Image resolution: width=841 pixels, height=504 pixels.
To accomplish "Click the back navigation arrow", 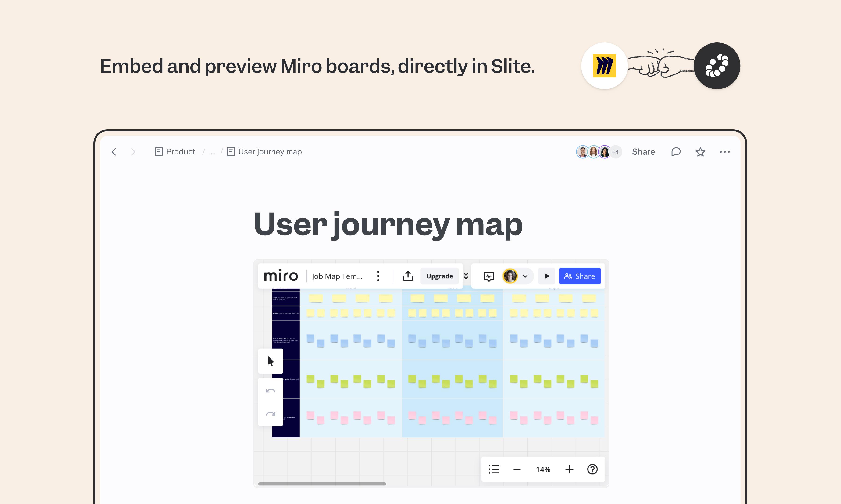I will (x=114, y=152).
